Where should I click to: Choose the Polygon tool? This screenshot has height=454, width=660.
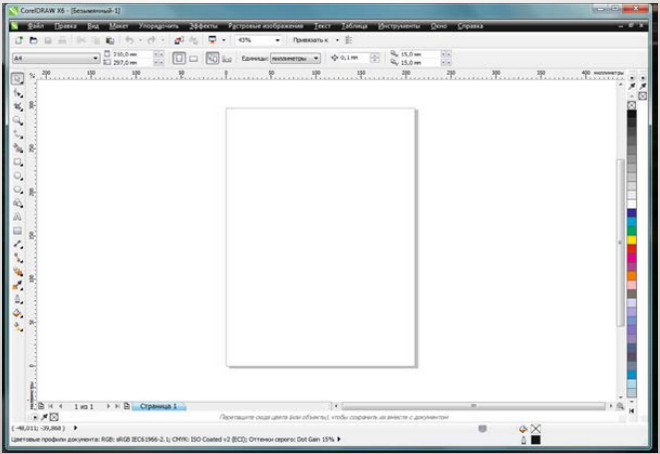pos(18,189)
